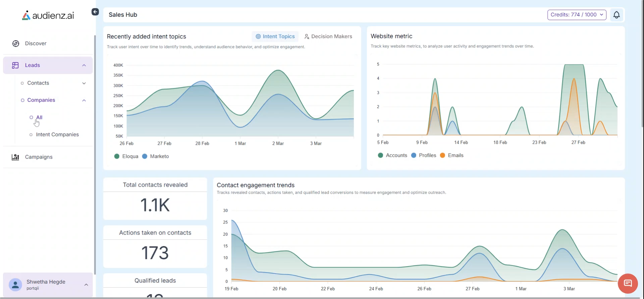This screenshot has width=644, height=299.
Task: Click the Discover compass icon
Action: click(16, 44)
